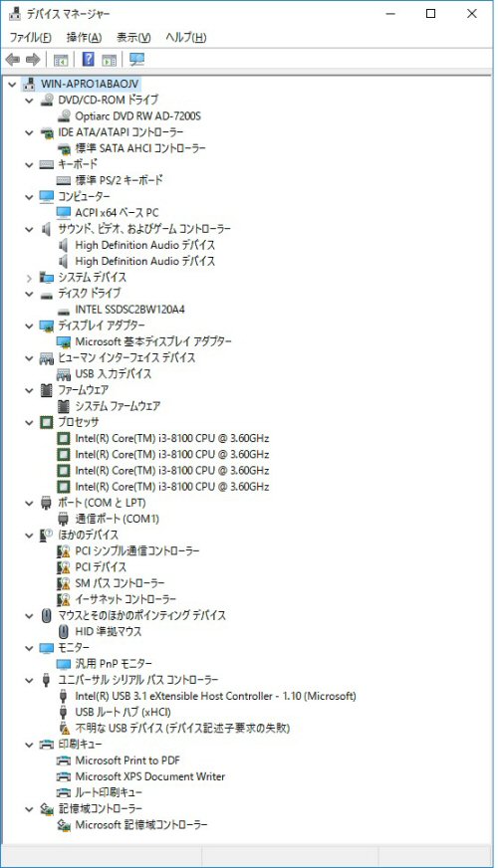498x868 pixels.
Task: Click the forward arrow toolbar icon
Action: 33,60
